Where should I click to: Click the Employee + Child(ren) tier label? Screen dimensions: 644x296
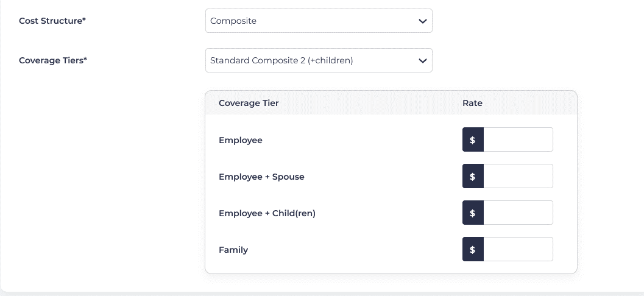click(267, 213)
